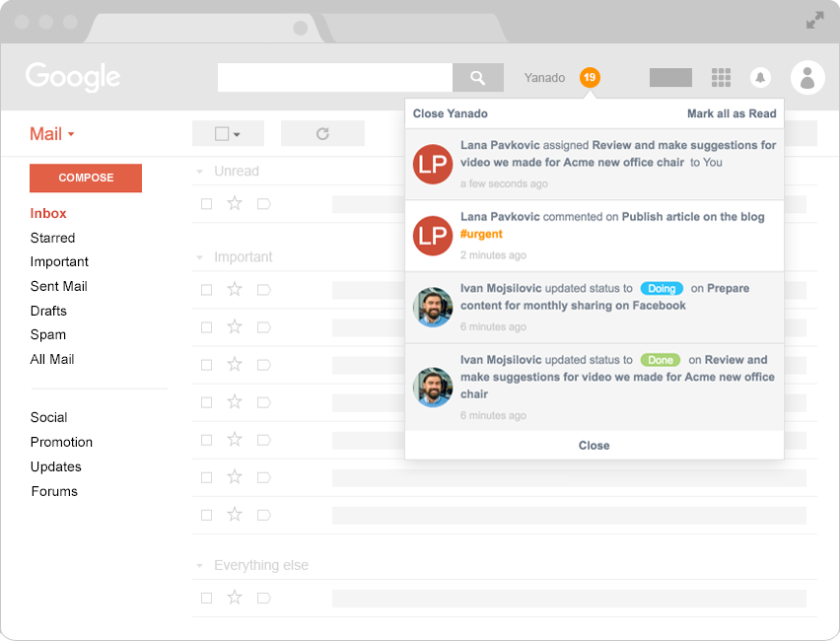The image size is (840, 641).
Task: Click the search magnifier button
Action: (477, 78)
